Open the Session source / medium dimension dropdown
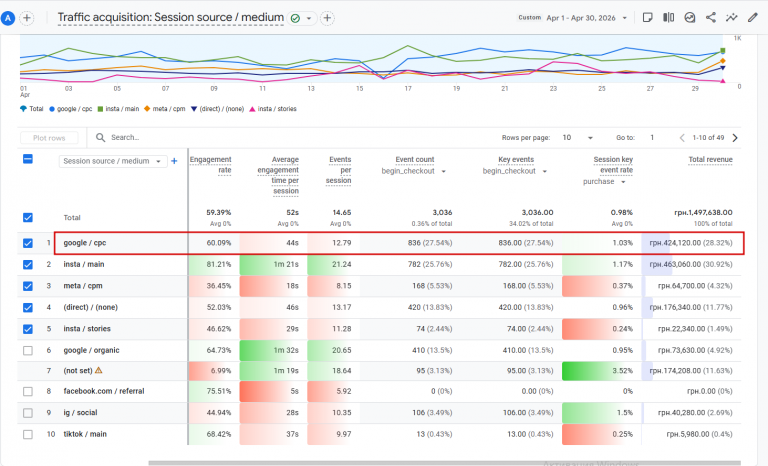The height and width of the screenshot is (466, 768). (113, 161)
